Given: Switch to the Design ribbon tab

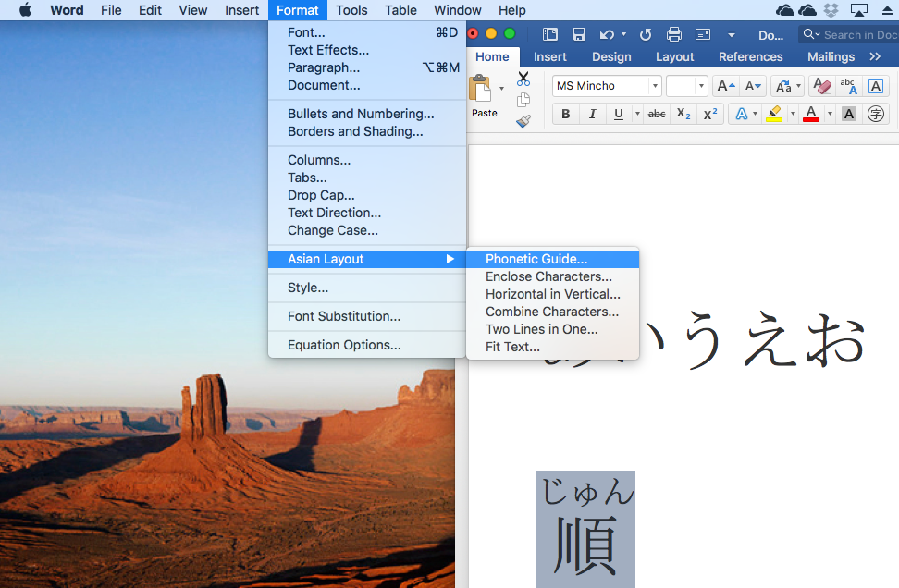Looking at the screenshot, I should (x=611, y=56).
